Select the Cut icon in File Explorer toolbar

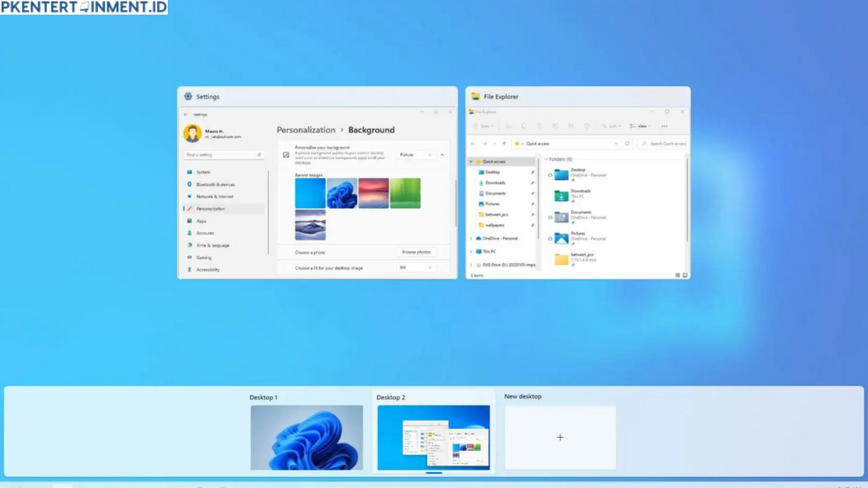tap(508, 125)
